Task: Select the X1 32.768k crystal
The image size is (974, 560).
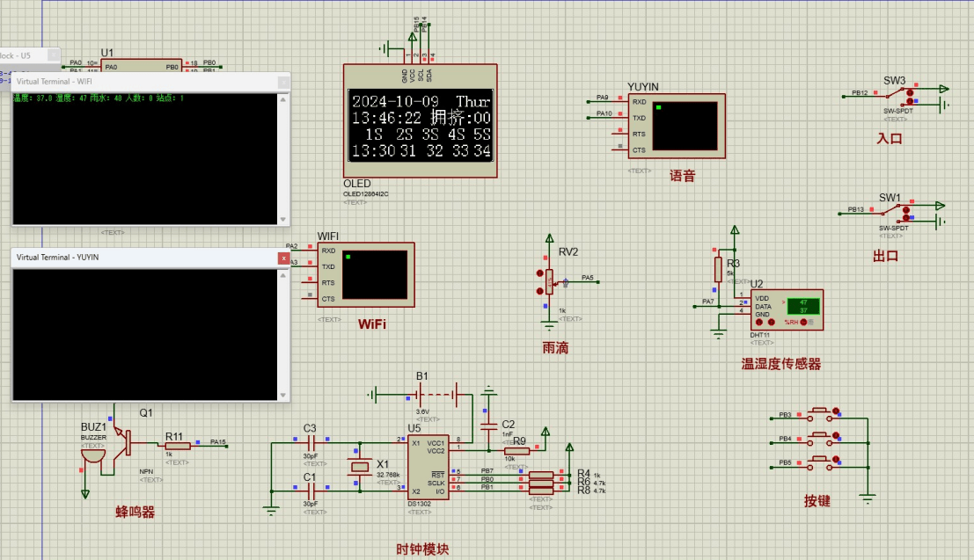Action: coord(361,465)
